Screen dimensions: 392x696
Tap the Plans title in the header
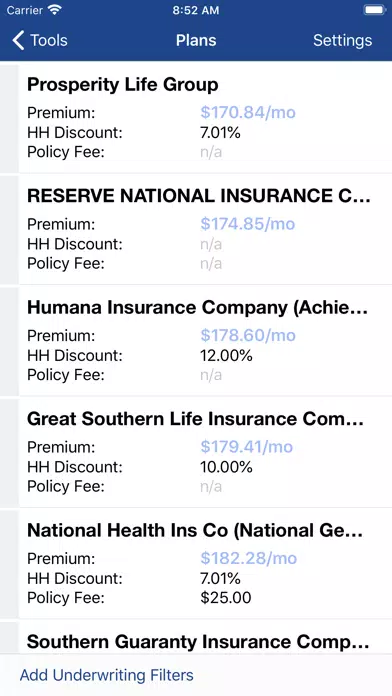click(196, 40)
